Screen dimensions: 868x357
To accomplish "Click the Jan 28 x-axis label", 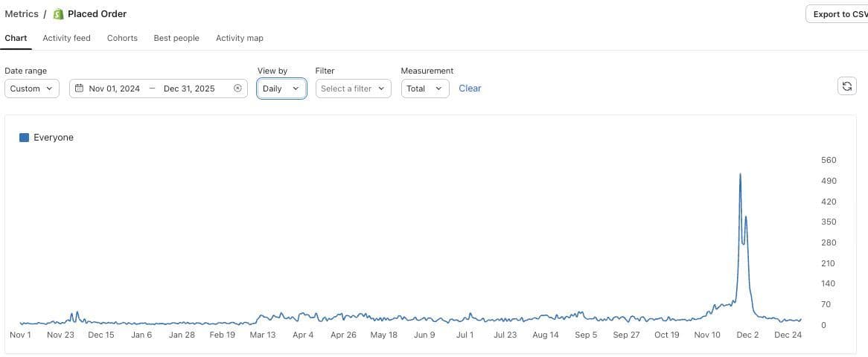I will tap(182, 335).
